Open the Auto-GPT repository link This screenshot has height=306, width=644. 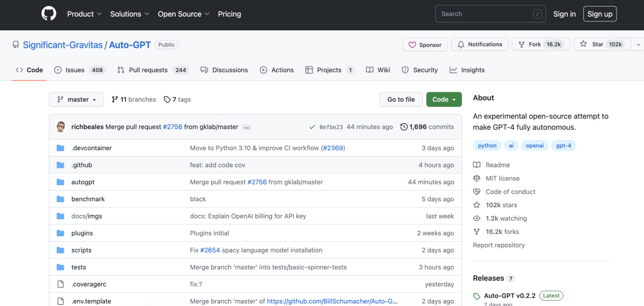click(x=130, y=45)
